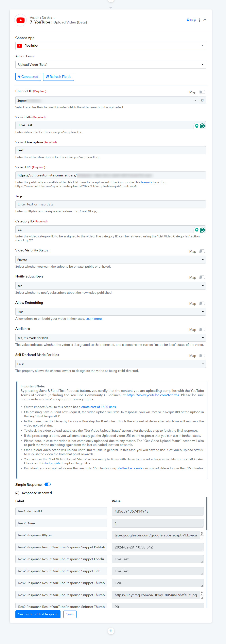Expand the Notify Subscribers dropdown
The width and height of the screenshot is (226, 644).
[x=111, y=286]
